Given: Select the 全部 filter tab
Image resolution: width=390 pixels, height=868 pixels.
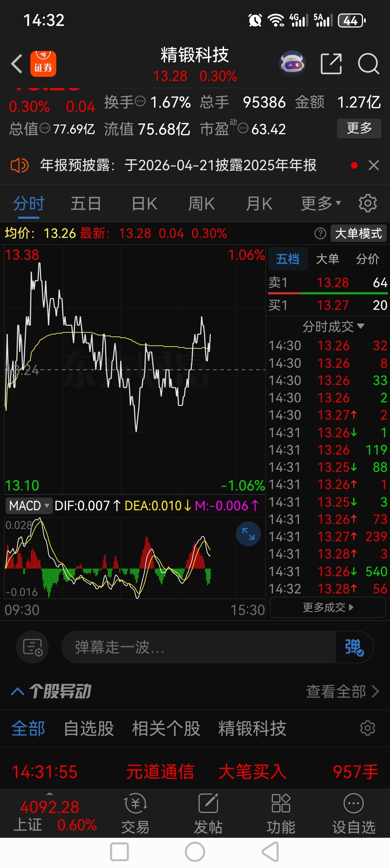Looking at the screenshot, I should pyautogui.click(x=28, y=728).
